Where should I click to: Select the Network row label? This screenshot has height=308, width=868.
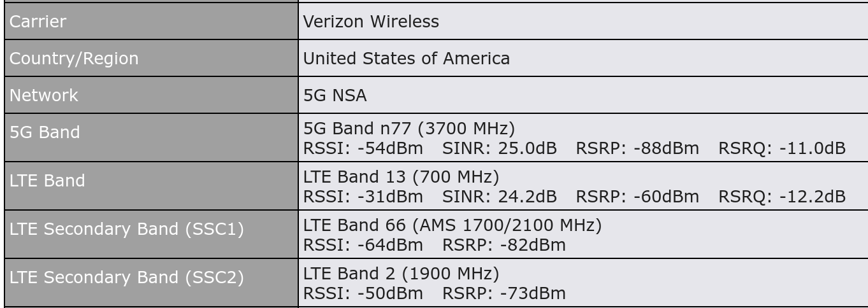tap(44, 95)
